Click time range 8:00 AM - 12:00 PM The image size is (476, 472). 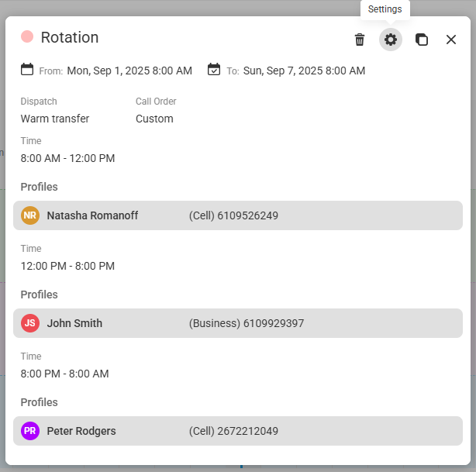pos(67,158)
